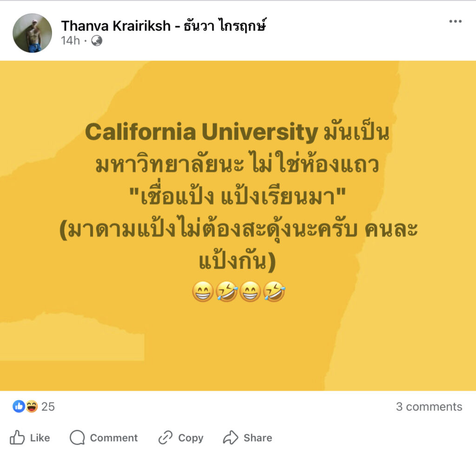
Task: Click the Comment speech bubble icon
Action: pyautogui.click(x=77, y=438)
